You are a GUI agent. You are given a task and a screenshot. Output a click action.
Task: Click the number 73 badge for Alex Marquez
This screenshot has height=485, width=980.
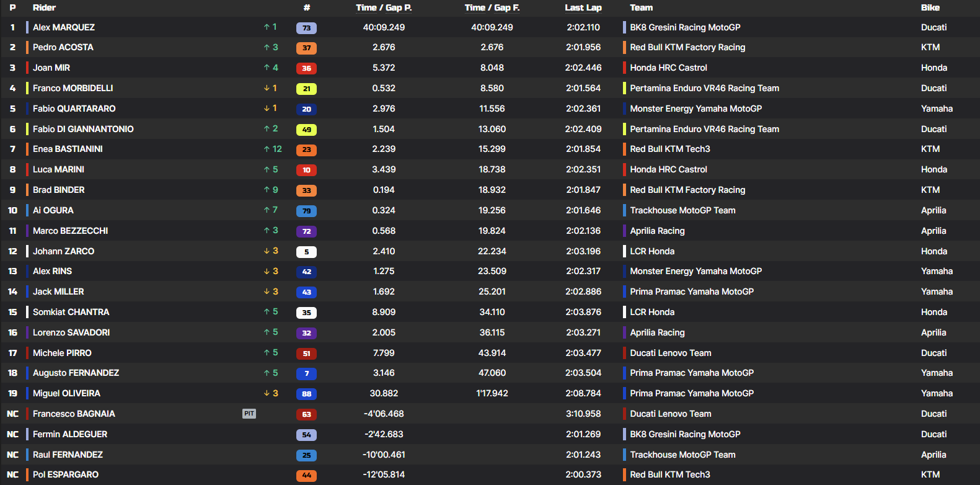(x=306, y=28)
